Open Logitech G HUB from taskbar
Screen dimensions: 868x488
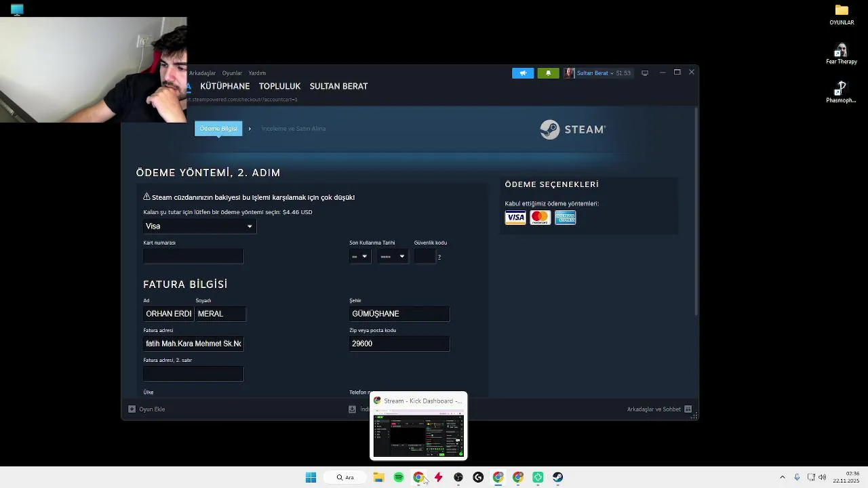(x=478, y=477)
